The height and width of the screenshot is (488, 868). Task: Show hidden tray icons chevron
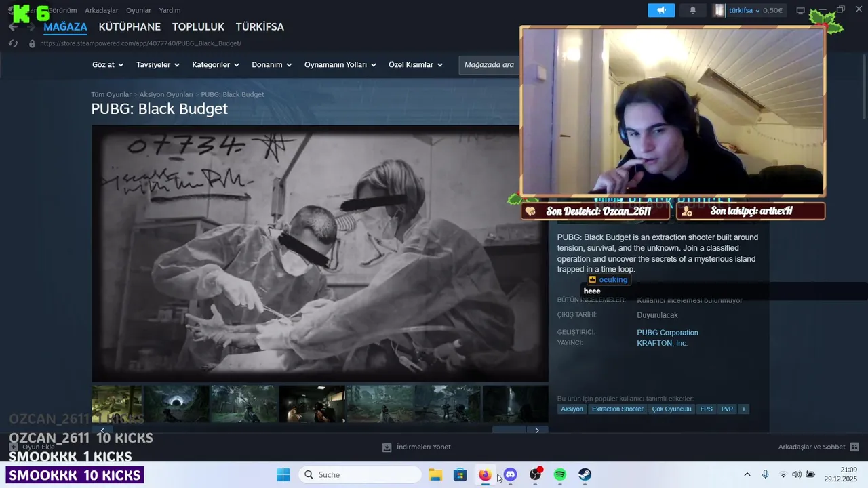747,474
